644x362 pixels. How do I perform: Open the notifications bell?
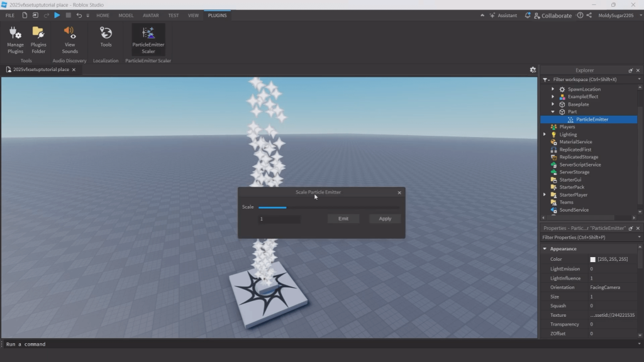(528, 15)
